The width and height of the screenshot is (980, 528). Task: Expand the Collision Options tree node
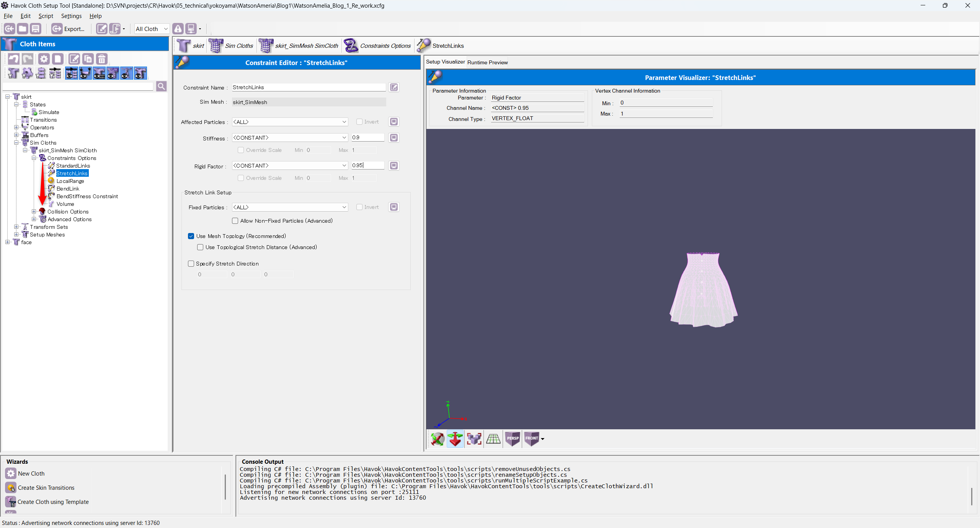[34, 212]
